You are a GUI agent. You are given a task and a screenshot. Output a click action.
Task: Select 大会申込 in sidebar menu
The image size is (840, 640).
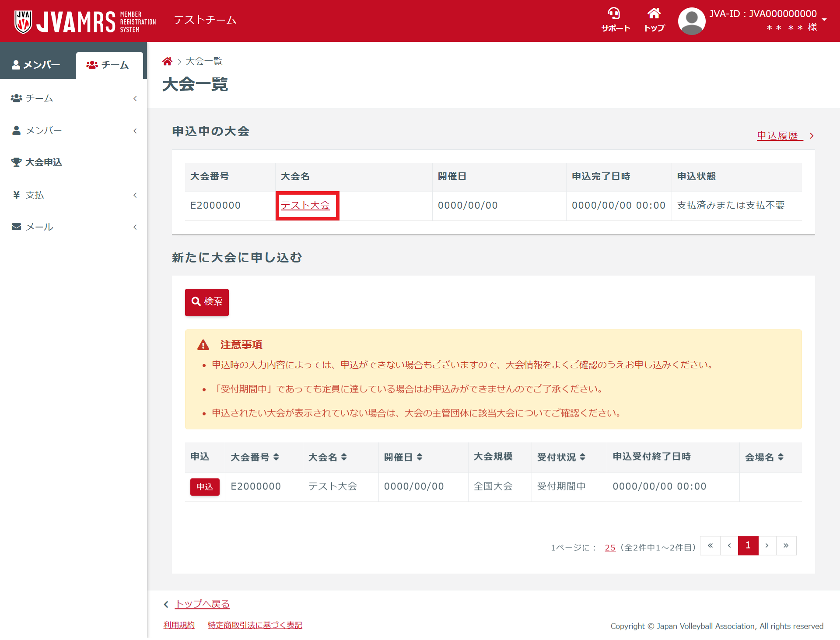tap(43, 162)
